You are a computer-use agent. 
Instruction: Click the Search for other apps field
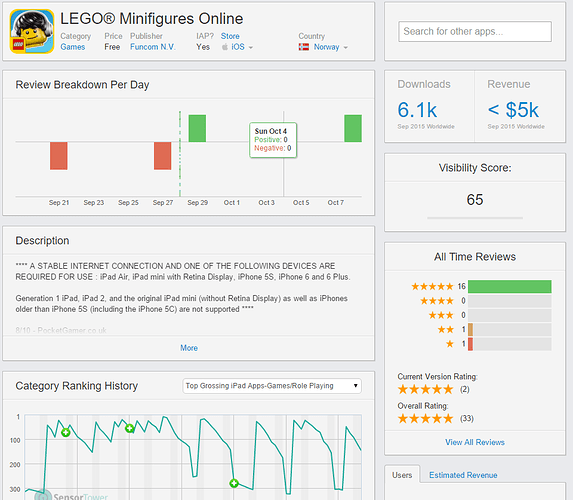click(475, 31)
